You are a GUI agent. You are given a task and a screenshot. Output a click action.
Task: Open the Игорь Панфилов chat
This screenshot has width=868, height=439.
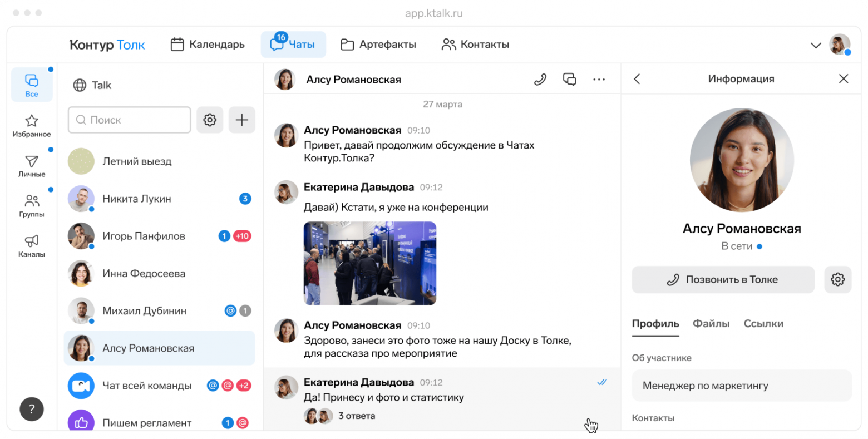[160, 236]
